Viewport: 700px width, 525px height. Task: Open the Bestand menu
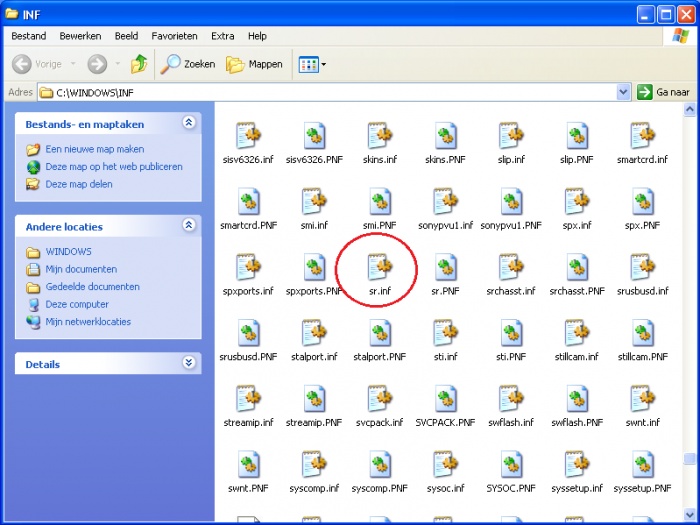click(x=29, y=36)
